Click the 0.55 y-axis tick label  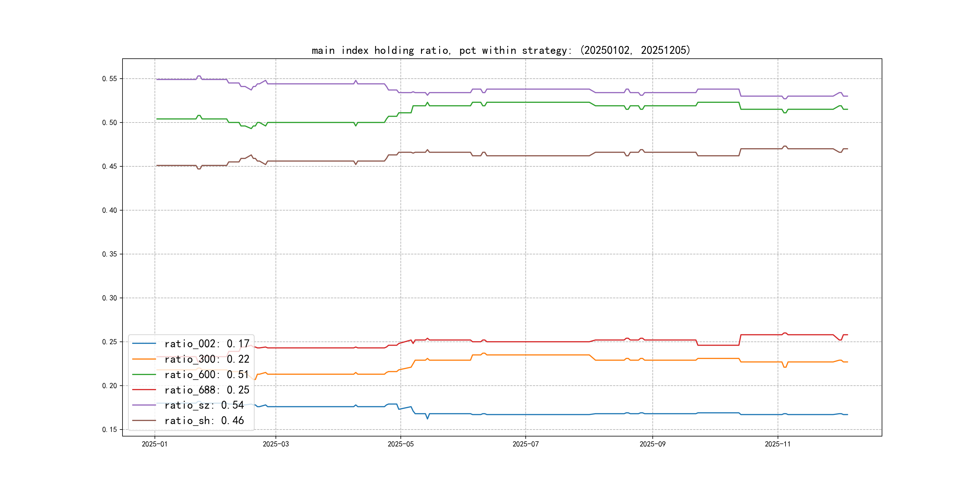click(x=109, y=79)
